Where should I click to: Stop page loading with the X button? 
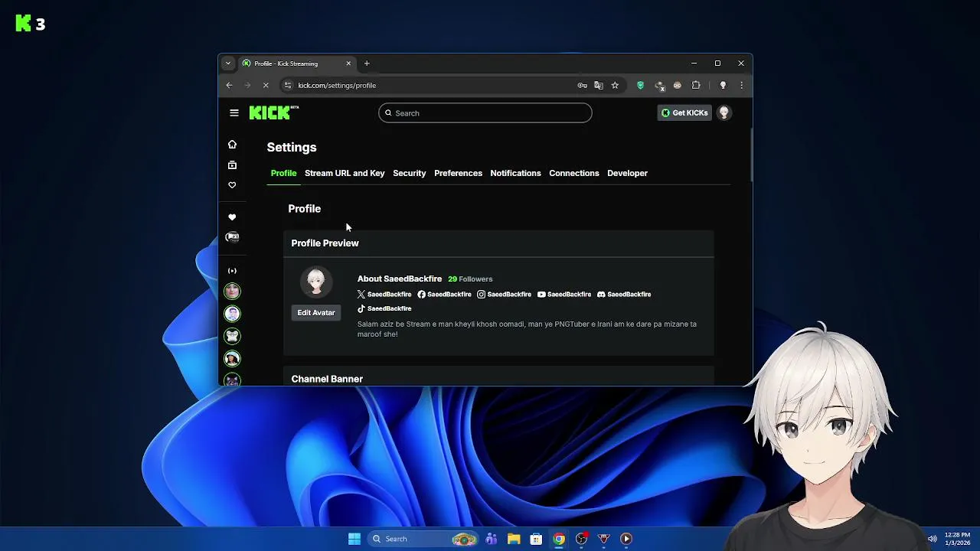266,85
